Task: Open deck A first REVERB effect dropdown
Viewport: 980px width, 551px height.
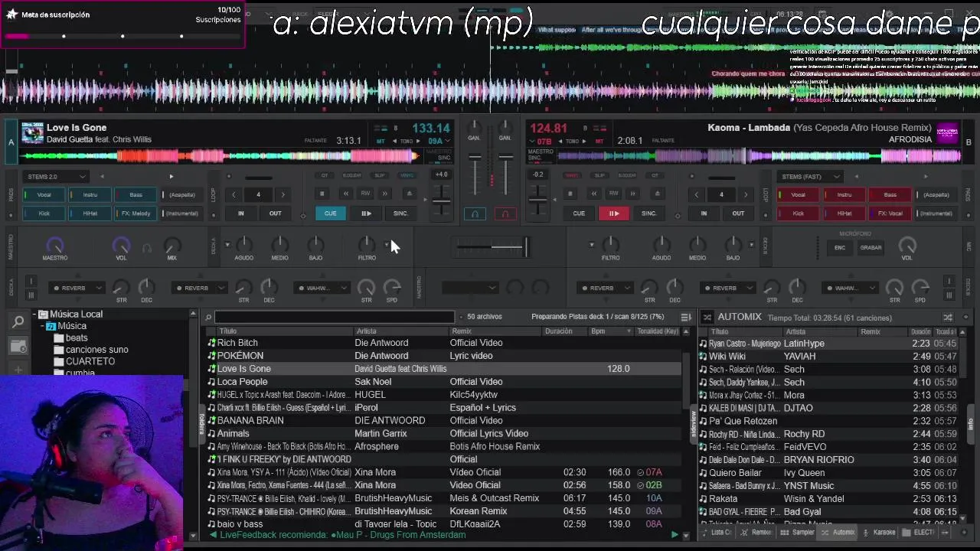Action: click(75, 288)
